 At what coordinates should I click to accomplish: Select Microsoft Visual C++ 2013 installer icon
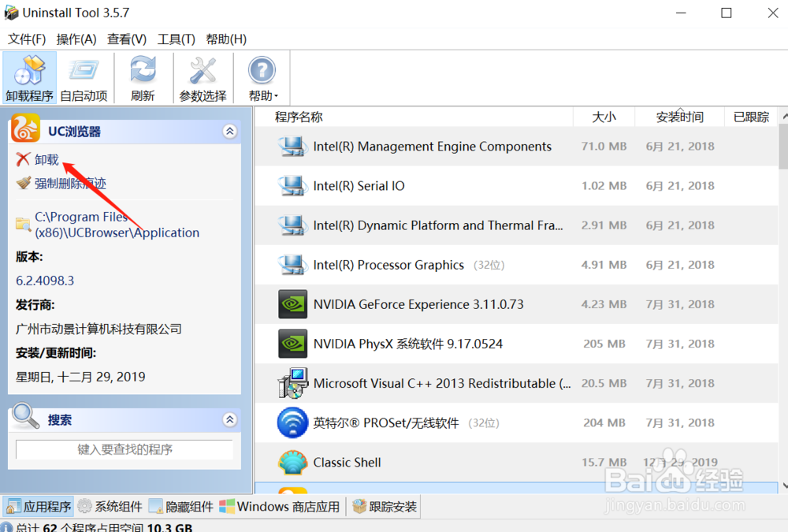coord(292,383)
